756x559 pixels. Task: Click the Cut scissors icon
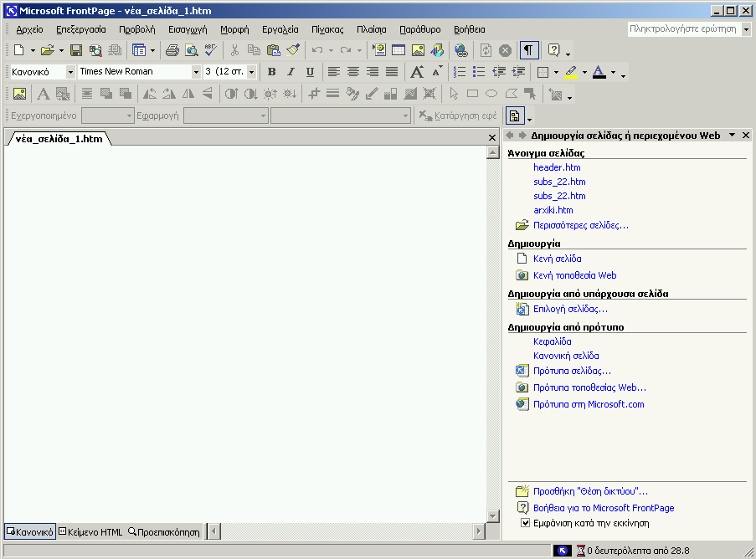[x=234, y=50]
